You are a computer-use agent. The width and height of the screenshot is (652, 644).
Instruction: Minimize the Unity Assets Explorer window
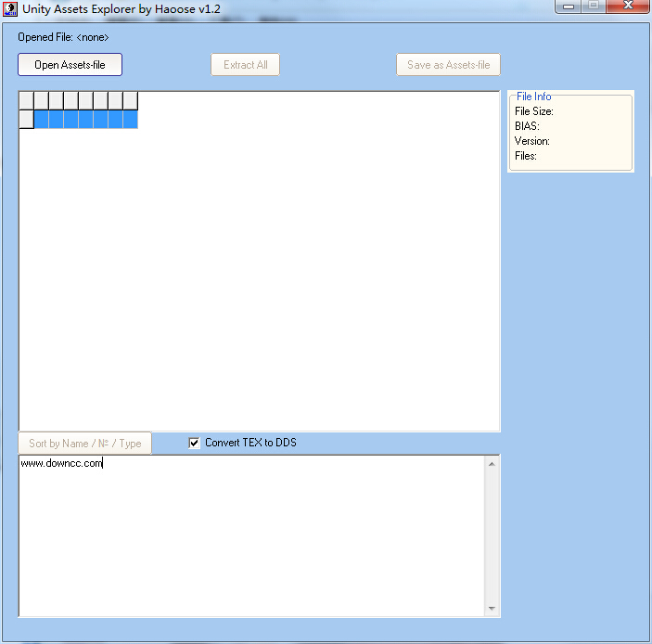569,6
